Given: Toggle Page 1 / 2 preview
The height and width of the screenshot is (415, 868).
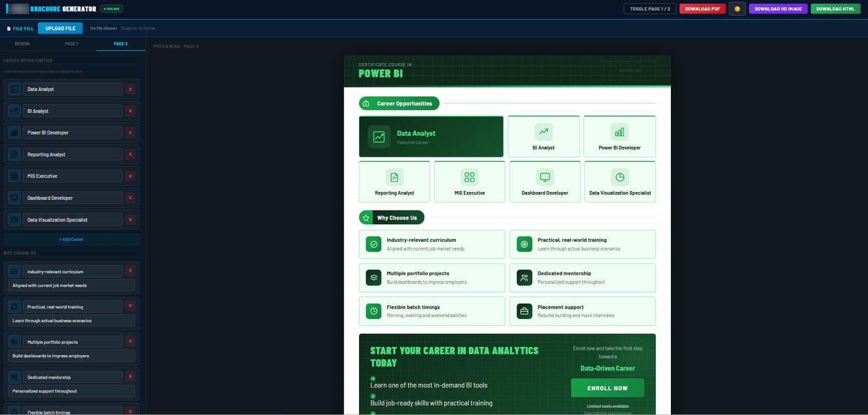Looking at the screenshot, I should coord(650,9).
